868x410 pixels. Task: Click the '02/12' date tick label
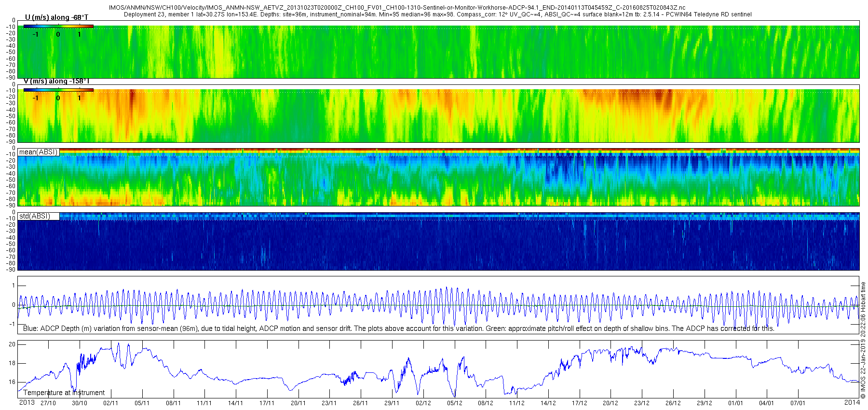(423, 403)
